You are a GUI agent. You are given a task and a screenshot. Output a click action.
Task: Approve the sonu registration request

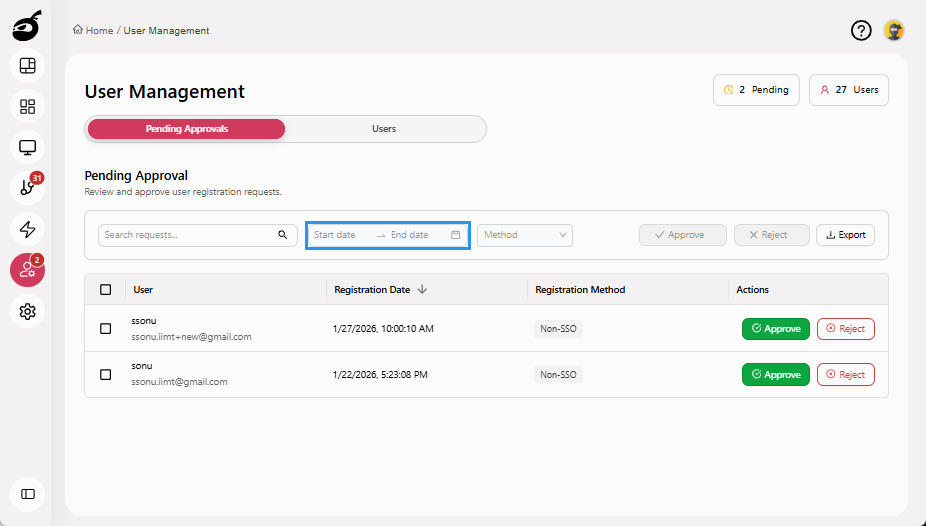(x=775, y=375)
